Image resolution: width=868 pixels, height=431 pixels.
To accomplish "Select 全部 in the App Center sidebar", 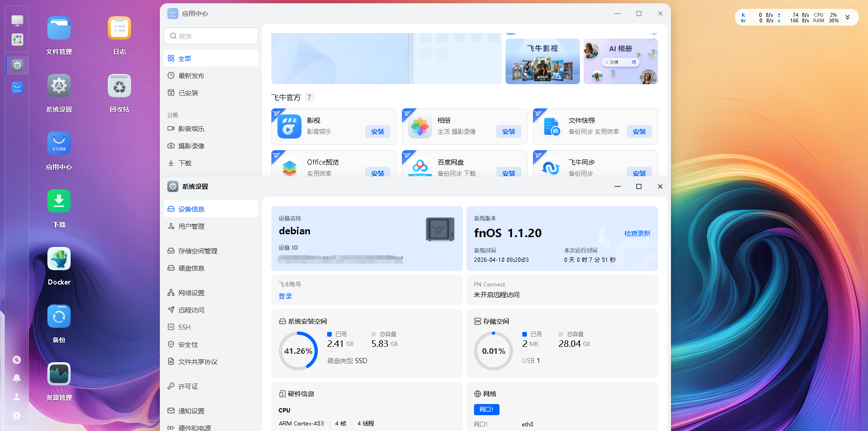I will tap(211, 59).
